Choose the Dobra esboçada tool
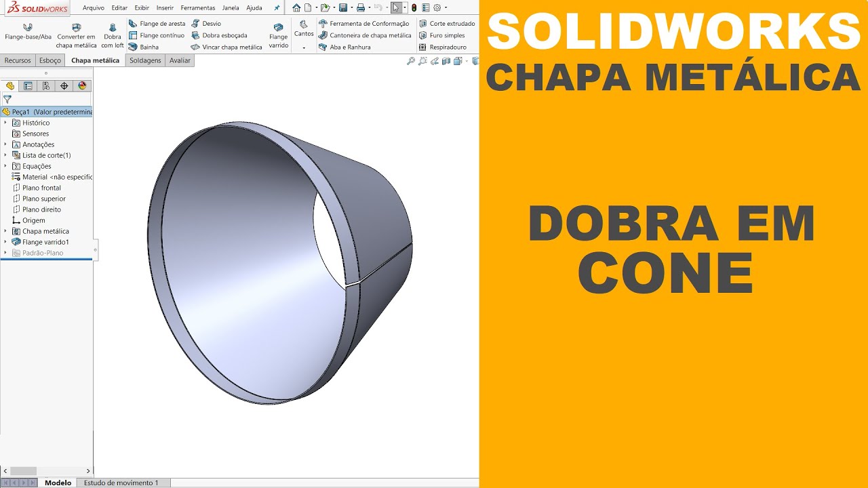Image resolution: width=868 pixels, height=488 pixels. 219,35
